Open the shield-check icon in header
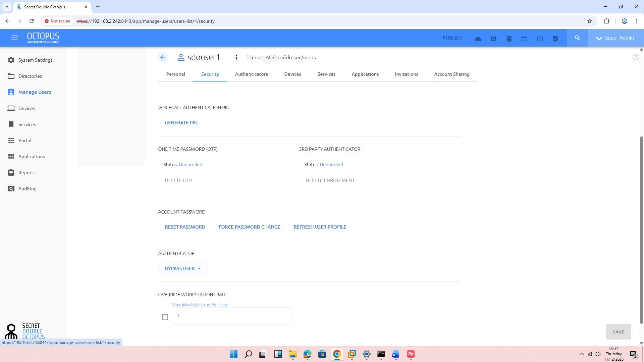Viewport: 644px width, 362px height. coord(555,39)
